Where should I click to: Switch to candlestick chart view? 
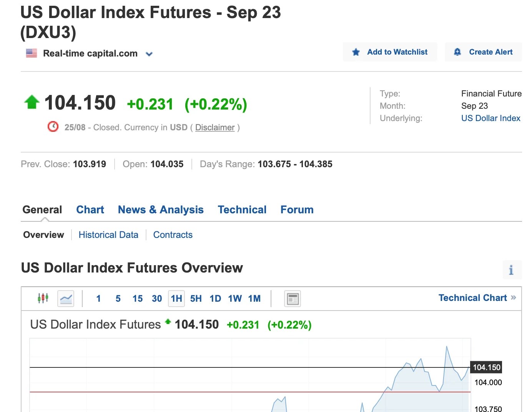(43, 298)
